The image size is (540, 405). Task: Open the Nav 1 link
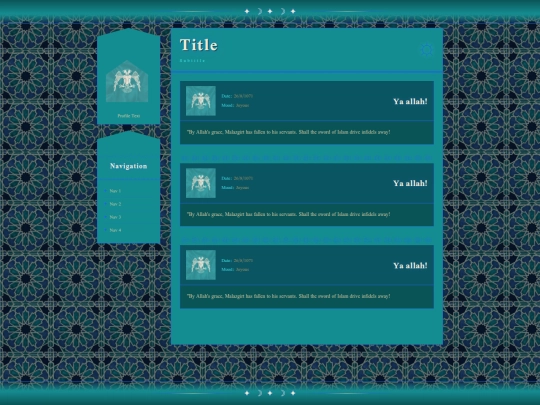(115, 191)
